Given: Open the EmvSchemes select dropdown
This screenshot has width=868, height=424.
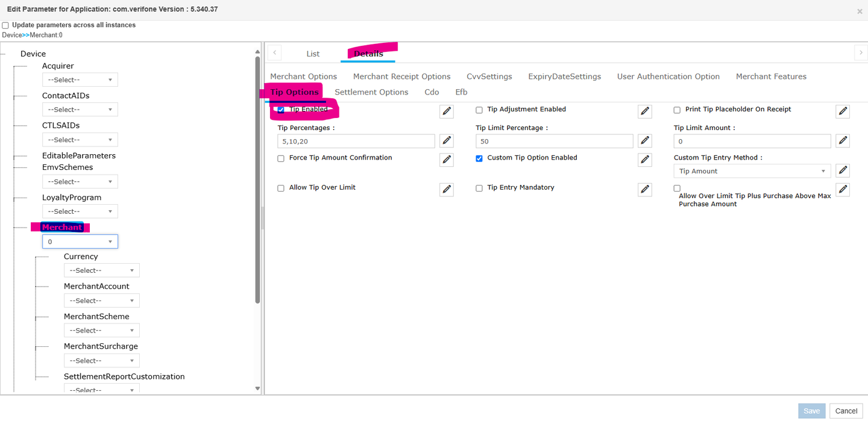Looking at the screenshot, I should pos(80,181).
